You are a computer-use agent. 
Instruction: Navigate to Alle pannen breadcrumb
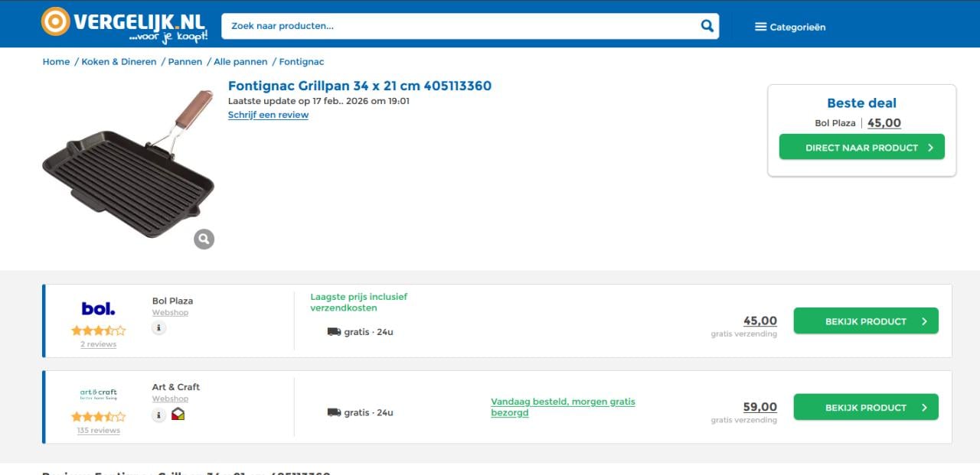pyautogui.click(x=240, y=62)
